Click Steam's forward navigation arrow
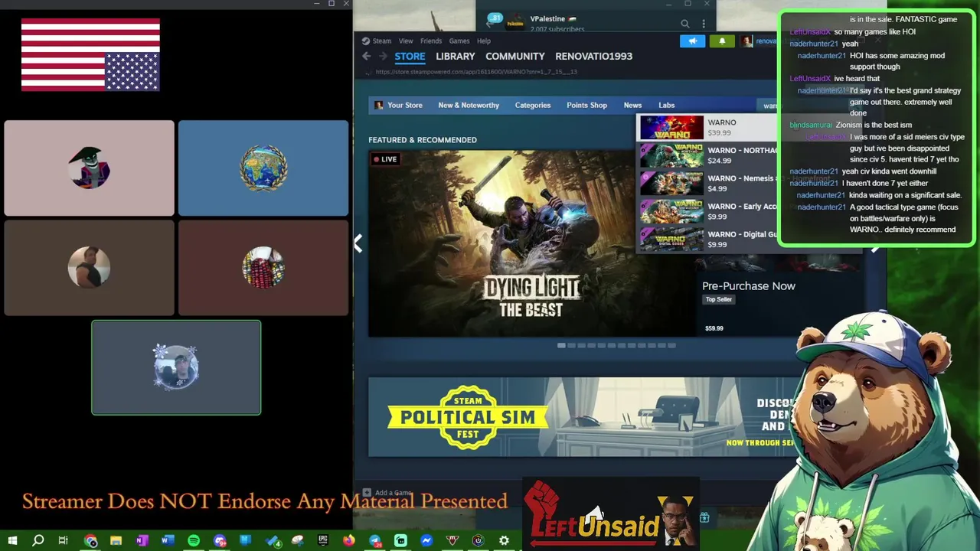 tap(383, 56)
